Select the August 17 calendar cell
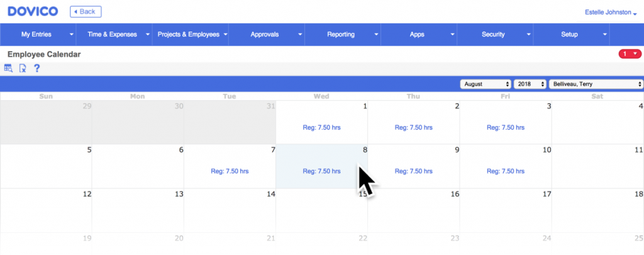The image size is (644, 255). point(506,210)
